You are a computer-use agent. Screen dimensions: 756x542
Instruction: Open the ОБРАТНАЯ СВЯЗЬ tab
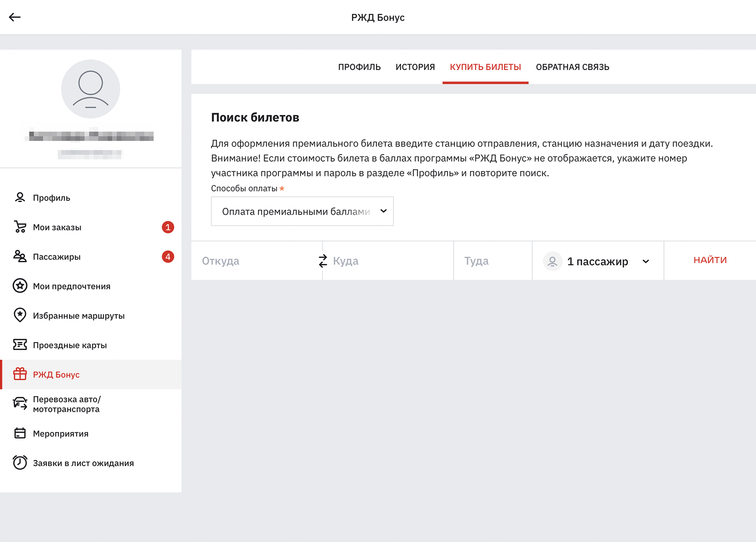coord(572,67)
